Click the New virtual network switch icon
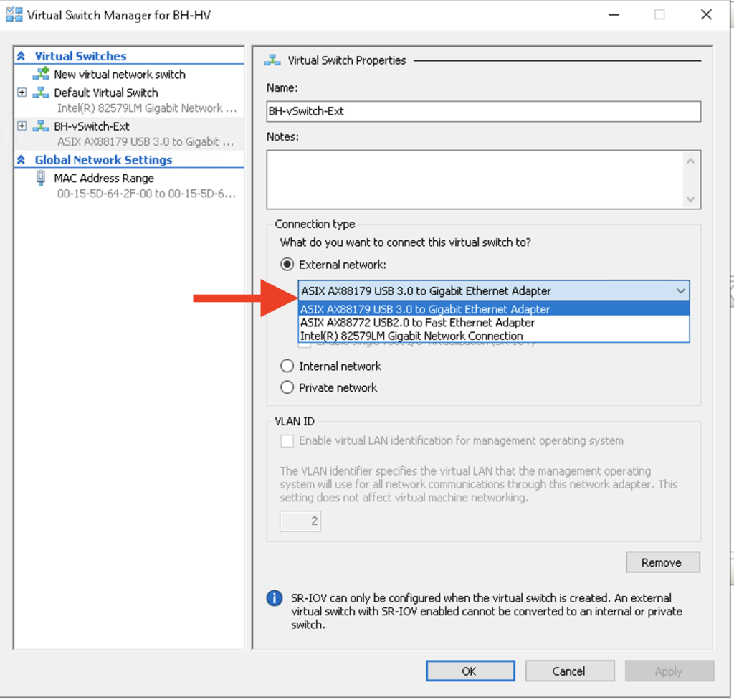734x700 pixels. pos(41,74)
